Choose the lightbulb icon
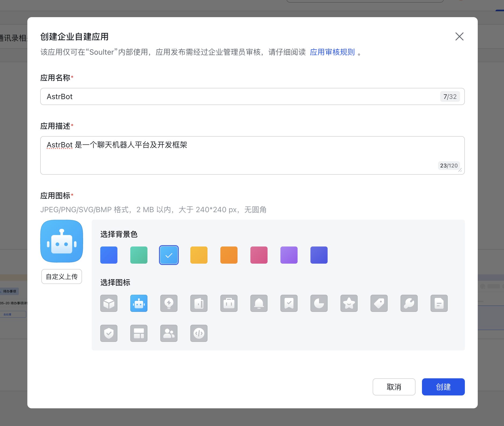 pyautogui.click(x=169, y=303)
